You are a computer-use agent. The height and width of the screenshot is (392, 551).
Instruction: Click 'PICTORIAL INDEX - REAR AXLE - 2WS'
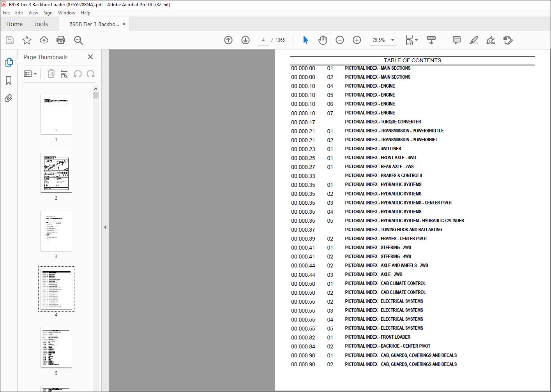pyautogui.click(x=379, y=167)
